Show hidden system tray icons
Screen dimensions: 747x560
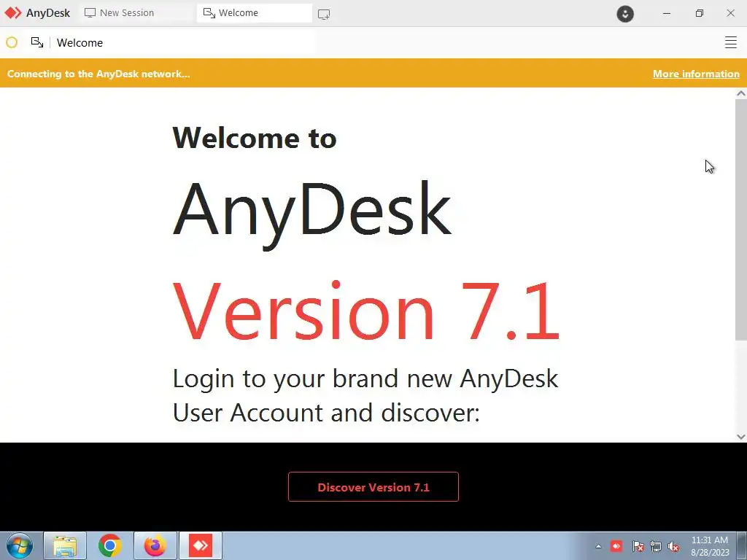pos(598,546)
